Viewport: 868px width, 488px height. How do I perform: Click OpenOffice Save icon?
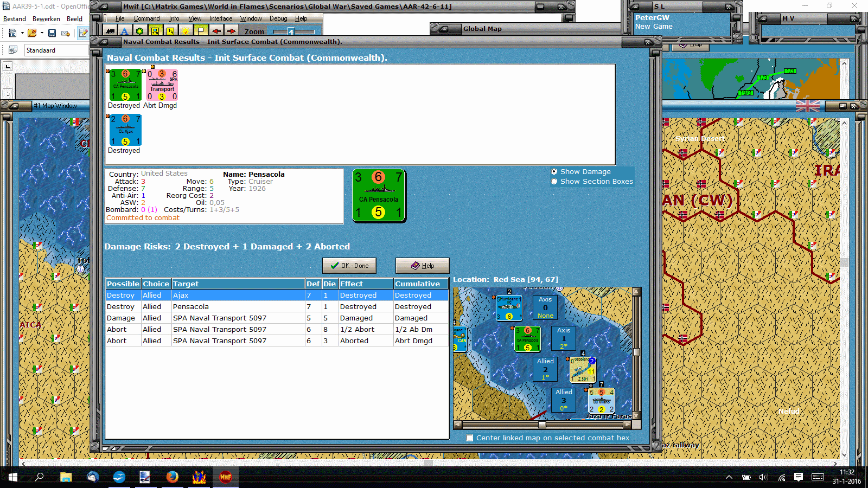point(52,33)
